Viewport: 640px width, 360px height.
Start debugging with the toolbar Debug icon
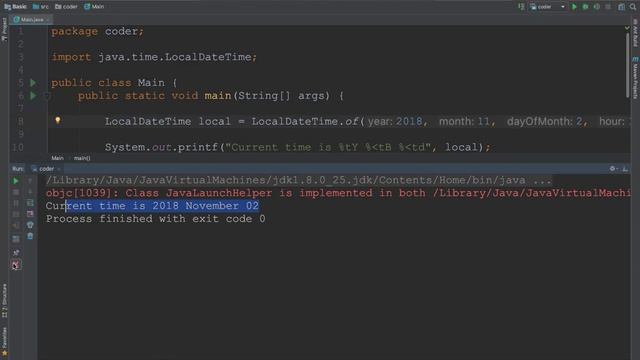click(585, 7)
